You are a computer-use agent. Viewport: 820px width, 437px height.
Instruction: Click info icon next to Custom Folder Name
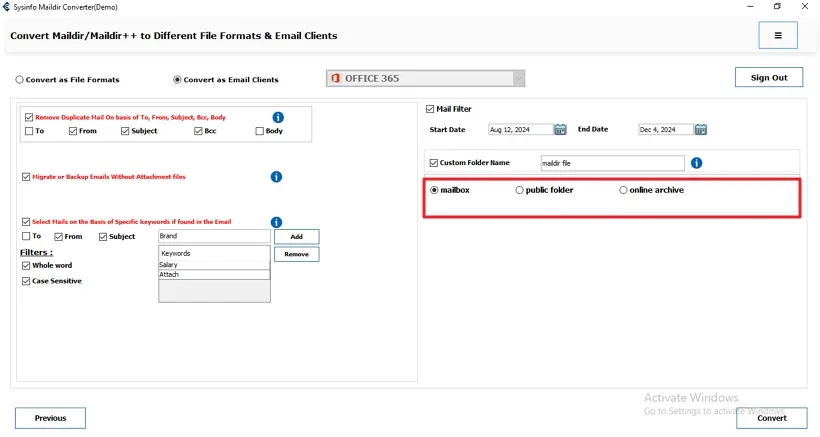point(696,163)
